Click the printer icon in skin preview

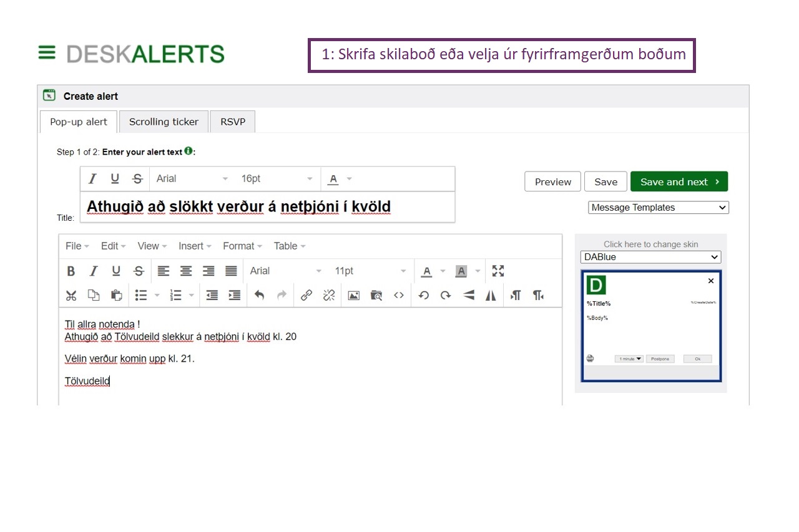tap(591, 359)
